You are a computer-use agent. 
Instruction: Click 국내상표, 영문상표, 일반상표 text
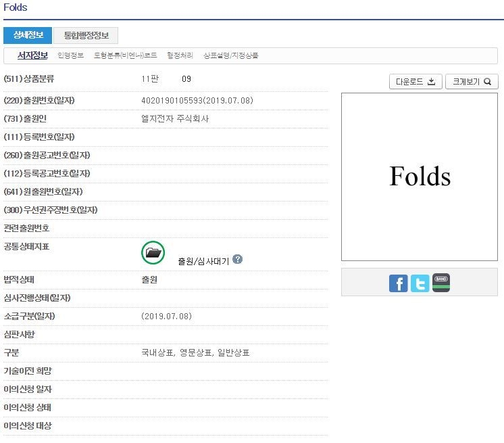pos(195,352)
